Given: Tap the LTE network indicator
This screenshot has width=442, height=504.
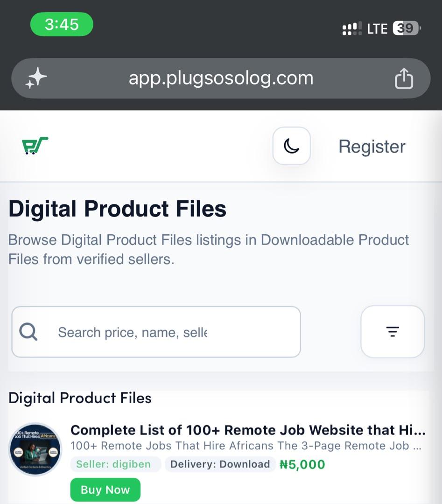Looking at the screenshot, I should coord(378,29).
